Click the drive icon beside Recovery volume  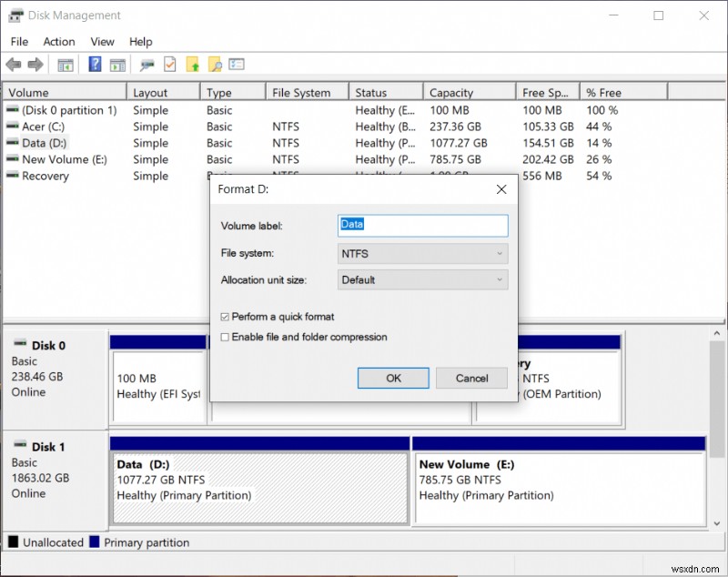tap(13, 175)
